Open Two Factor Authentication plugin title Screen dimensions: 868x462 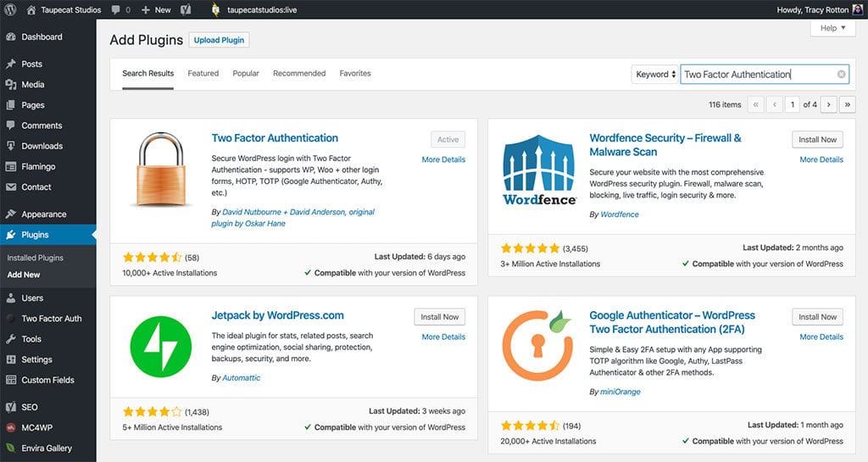click(x=275, y=138)
